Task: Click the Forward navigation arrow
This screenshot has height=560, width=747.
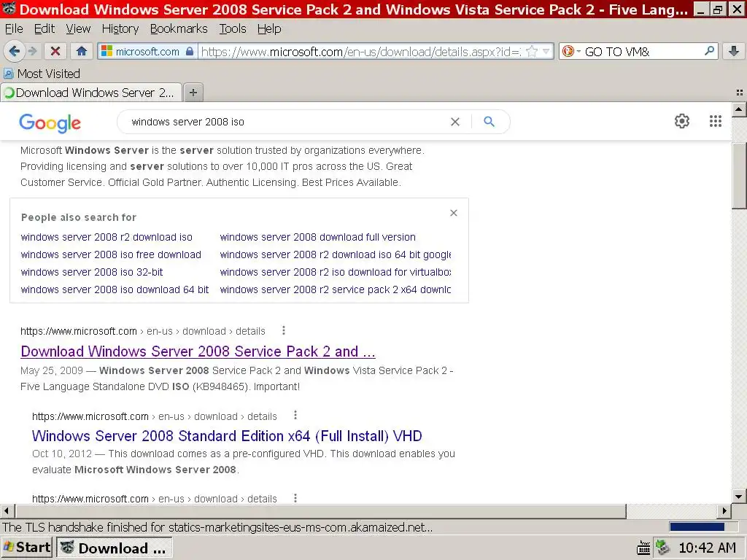Action: [x=32, y=51]
